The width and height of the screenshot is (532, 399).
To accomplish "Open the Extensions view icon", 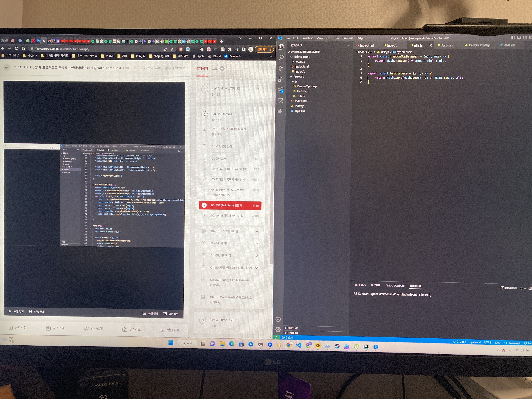I will click(x=281, y=90).
